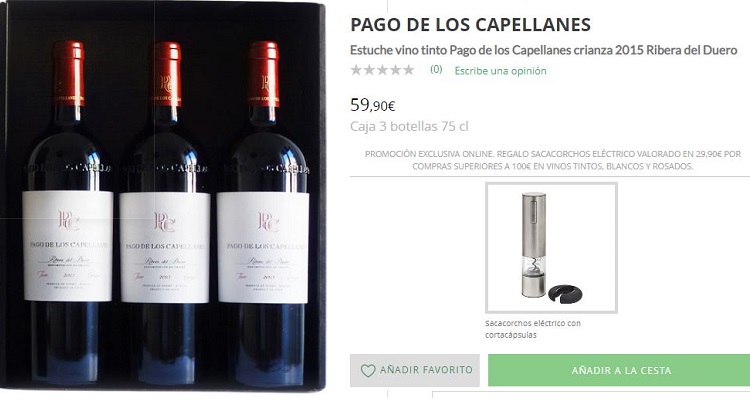The image size is (750, 400).
Task: Click the right wine bottle in product photo
Action: tap(263, 215)
